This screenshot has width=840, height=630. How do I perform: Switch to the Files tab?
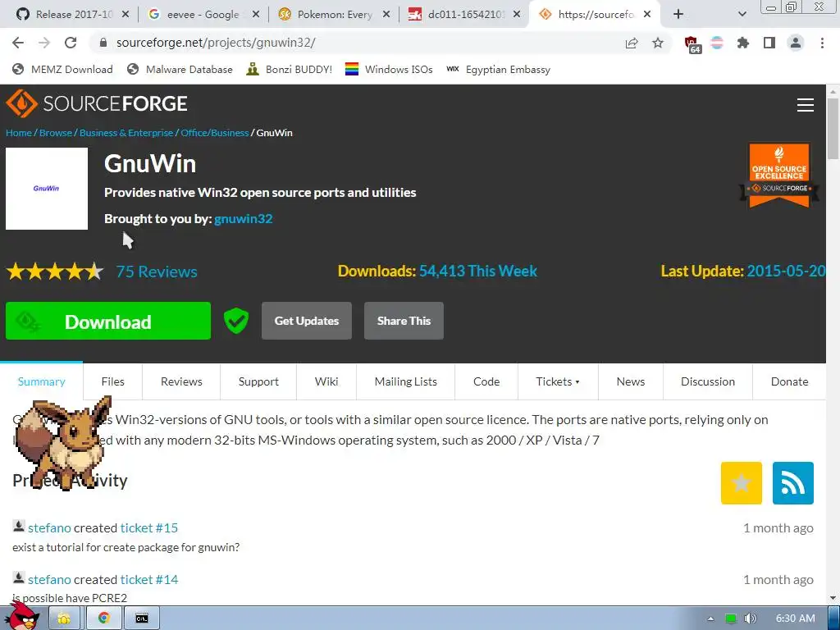coord(112,381)
